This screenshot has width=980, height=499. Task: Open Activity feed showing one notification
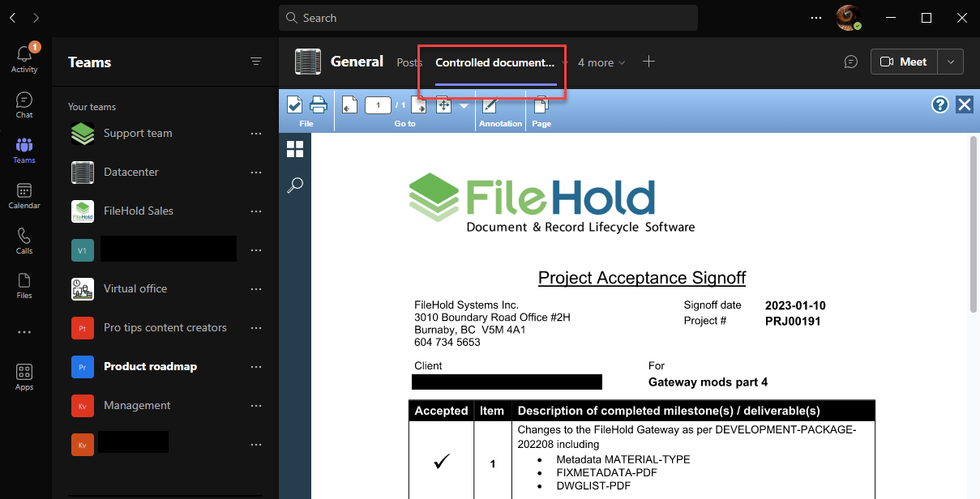coord(24,57)
